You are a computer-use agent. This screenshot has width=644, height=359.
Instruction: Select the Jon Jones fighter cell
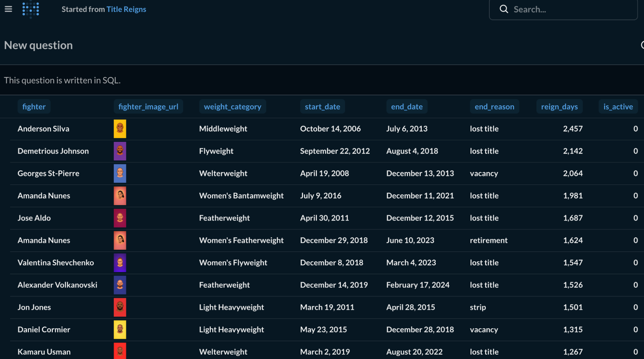[34, 307]
